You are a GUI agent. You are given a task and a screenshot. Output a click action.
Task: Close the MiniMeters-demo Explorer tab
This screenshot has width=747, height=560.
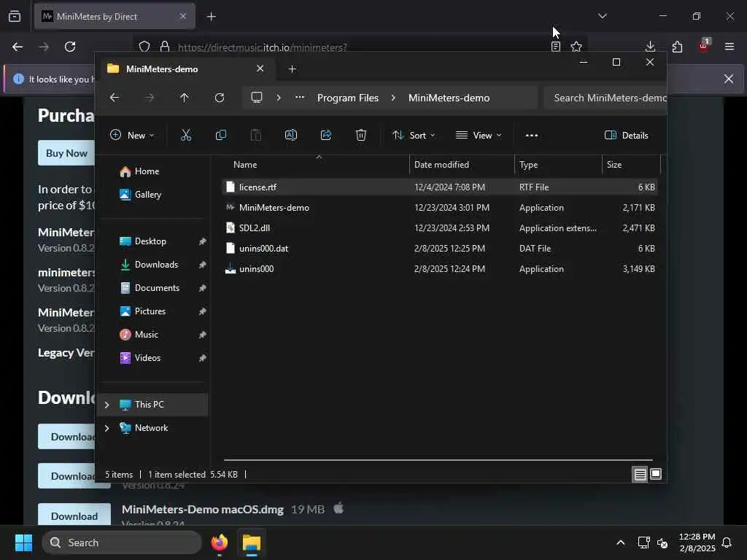click(x=260, y=69)
